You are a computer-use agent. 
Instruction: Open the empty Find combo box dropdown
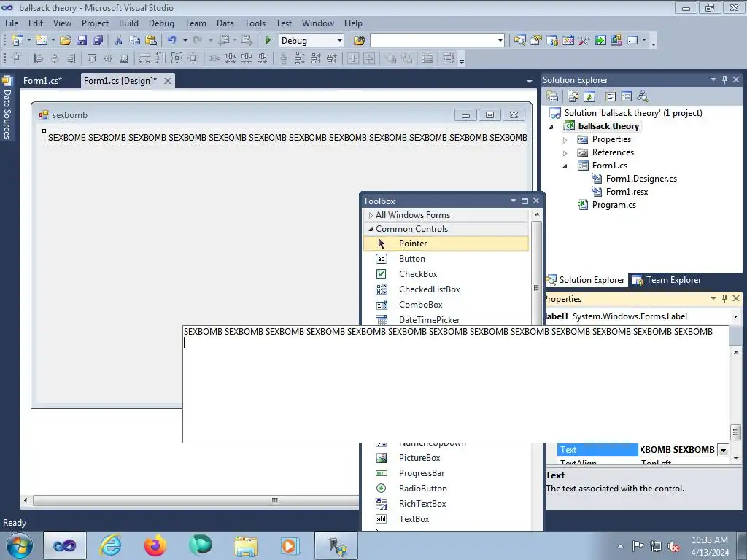(x=500, y=41)
